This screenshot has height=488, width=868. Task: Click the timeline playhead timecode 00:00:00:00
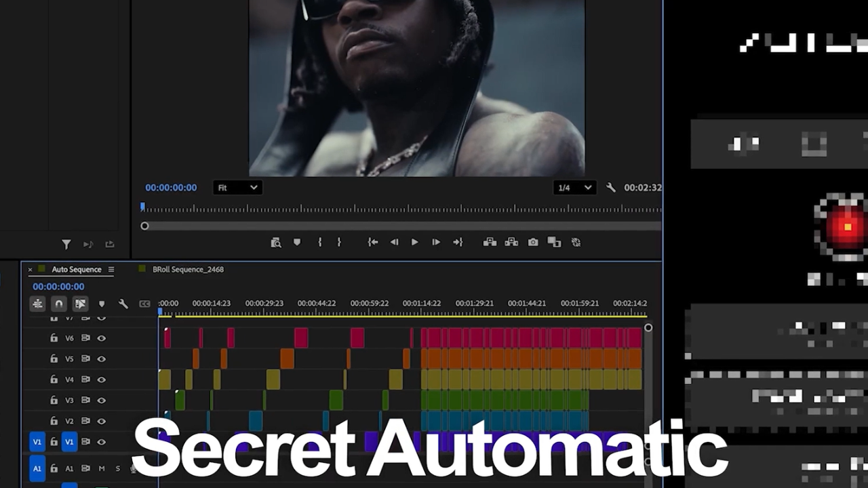pyautogui.click(x=58, y=287)
